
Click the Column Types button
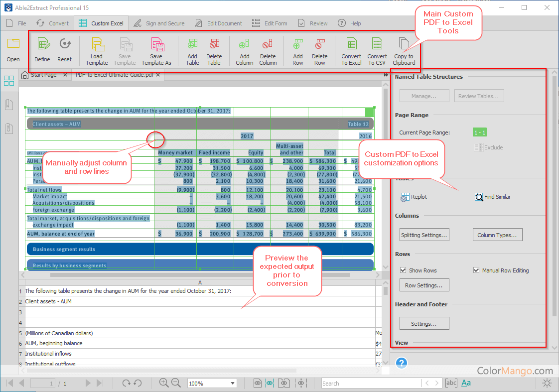coord(497,235)
